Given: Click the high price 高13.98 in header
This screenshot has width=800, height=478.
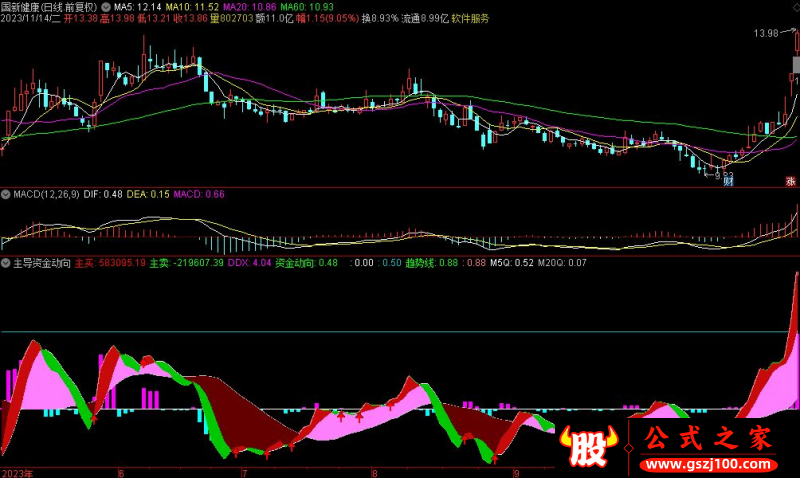Looking at the screenshot, I should tap(117, 19).
